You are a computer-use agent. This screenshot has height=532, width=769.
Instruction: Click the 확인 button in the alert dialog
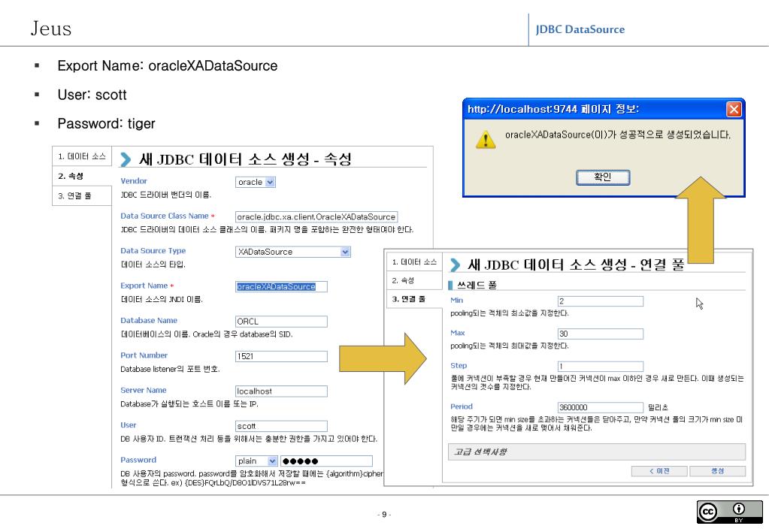pyautogui.click(x=603, y=177)
